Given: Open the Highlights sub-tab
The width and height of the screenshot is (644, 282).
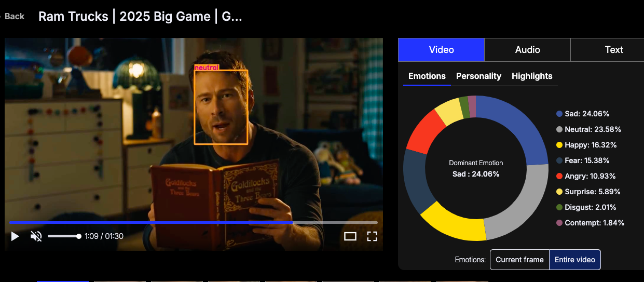Looking at the screenshot, I should pyautogui.click(x=532, y=76).
